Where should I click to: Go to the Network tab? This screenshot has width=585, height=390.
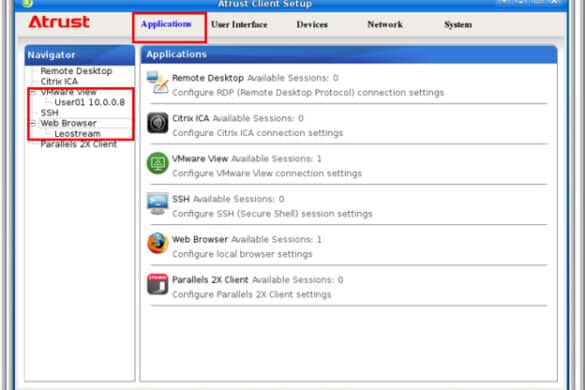click(385, 25)
